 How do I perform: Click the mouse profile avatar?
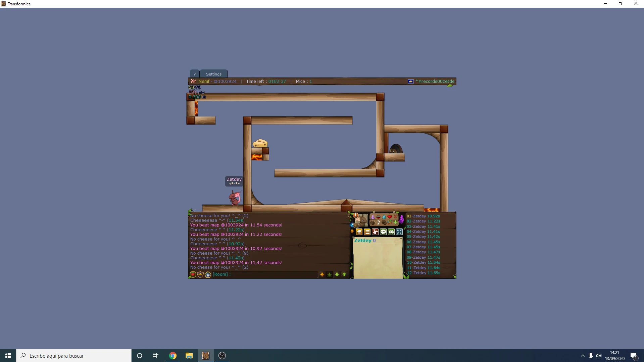pos(362,220)
